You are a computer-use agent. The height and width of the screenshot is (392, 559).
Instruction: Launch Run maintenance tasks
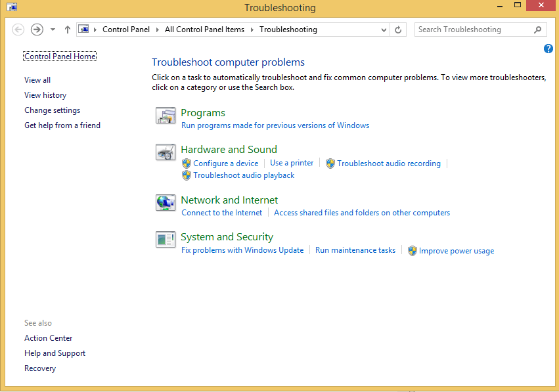(355, 250)
